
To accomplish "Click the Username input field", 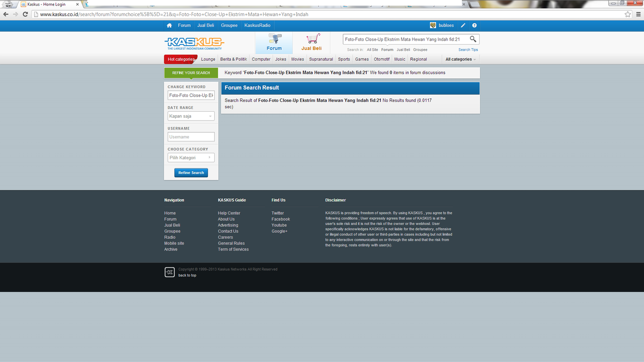I will (191, 137).
